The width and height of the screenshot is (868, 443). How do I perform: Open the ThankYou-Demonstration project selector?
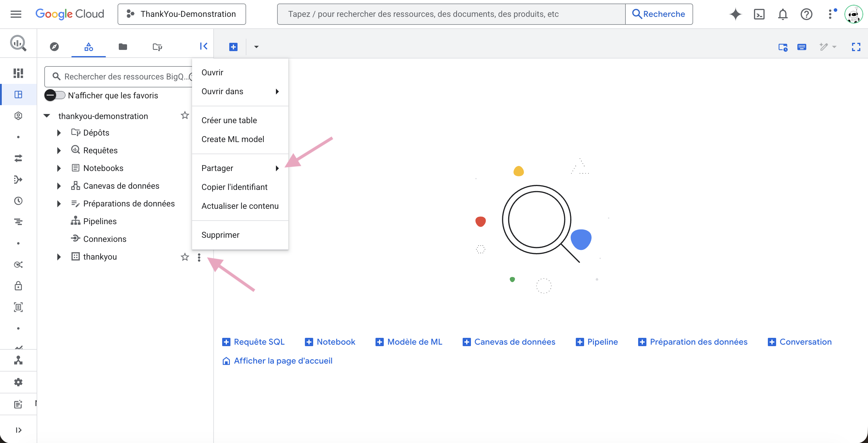(x=182, y=14)
